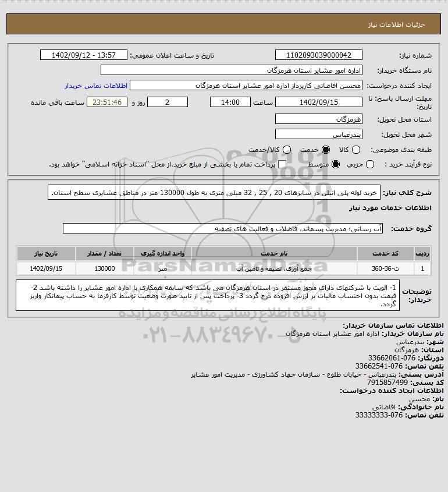Click the postal address line
This screenshot has height=492, width=448.
(x=317, y=374)
